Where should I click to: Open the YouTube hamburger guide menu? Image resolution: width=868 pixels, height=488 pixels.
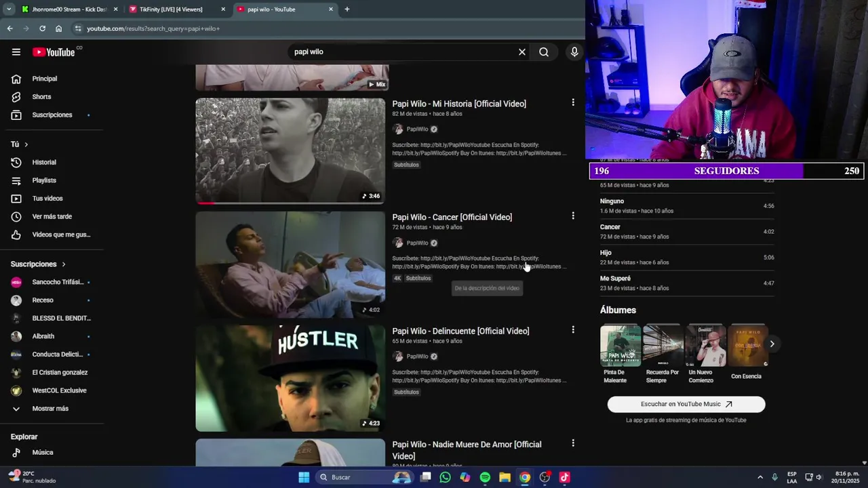pos(16,52)
